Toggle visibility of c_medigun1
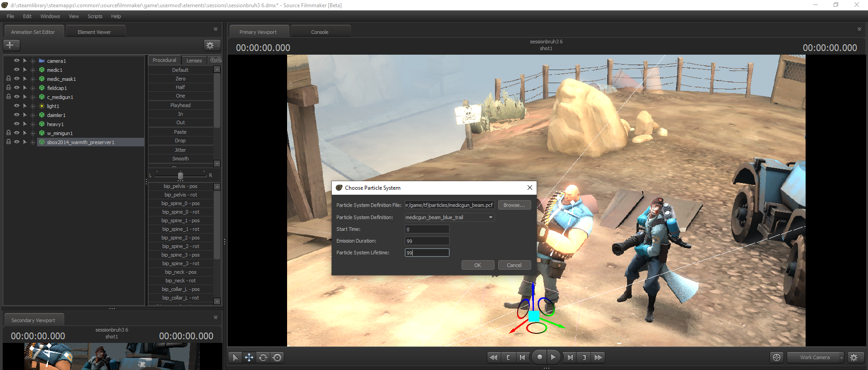This screenshot has height=370, width=868. 17,97
